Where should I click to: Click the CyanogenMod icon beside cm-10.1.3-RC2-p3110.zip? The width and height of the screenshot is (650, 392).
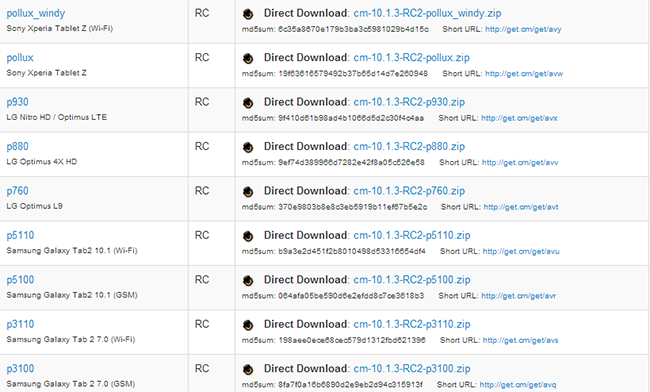coord(248,325)
